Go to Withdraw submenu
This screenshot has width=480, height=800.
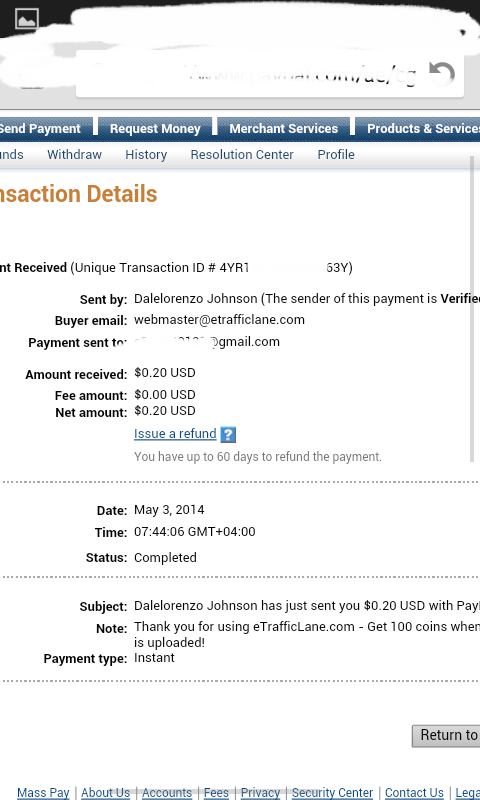[74, 155]
